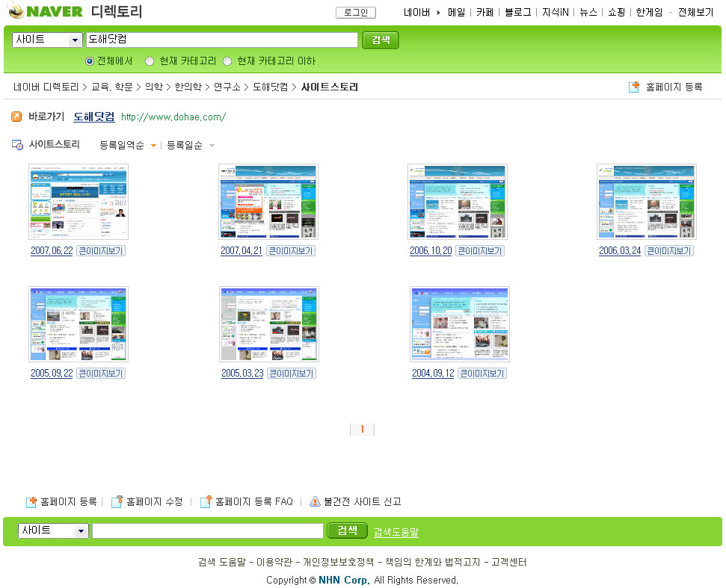The image size is (726, 588).
Task: Open the 도해닷컴 site link
Action: click(94, 117)
